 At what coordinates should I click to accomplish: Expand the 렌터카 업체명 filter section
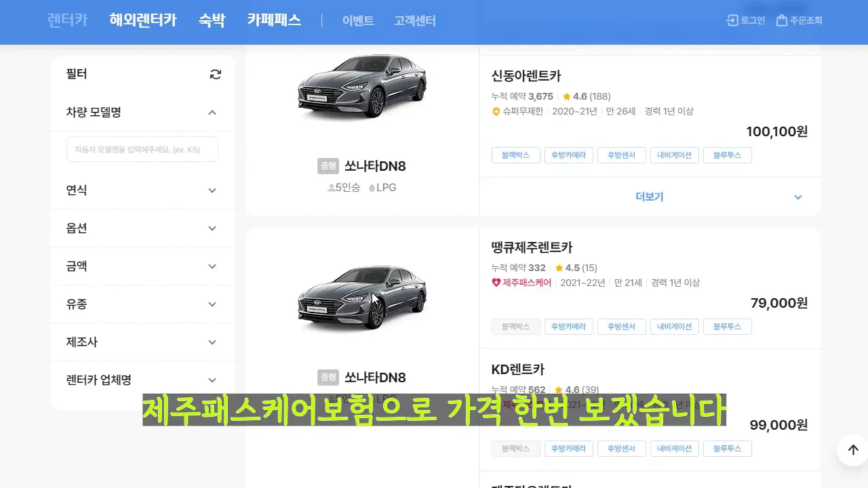pos(212,380)
